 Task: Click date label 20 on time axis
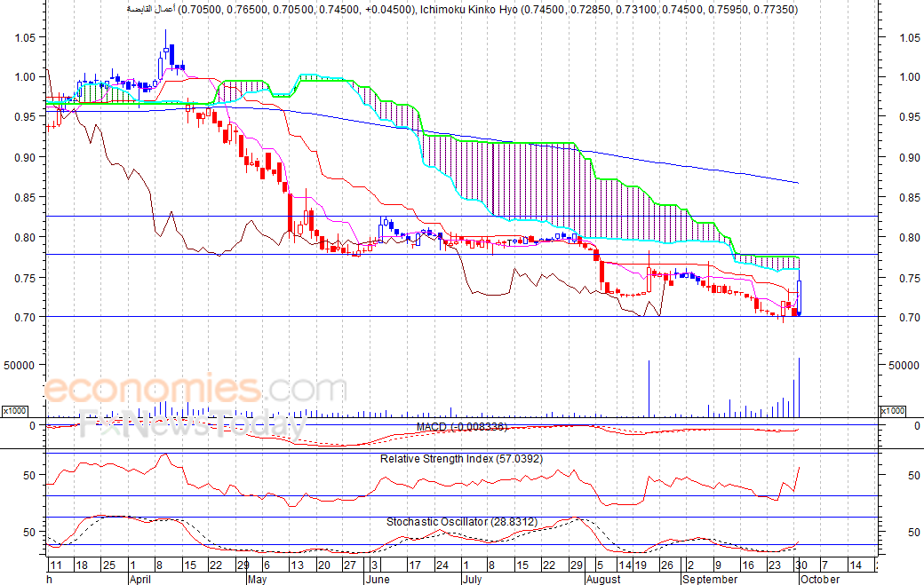[323, 565]
